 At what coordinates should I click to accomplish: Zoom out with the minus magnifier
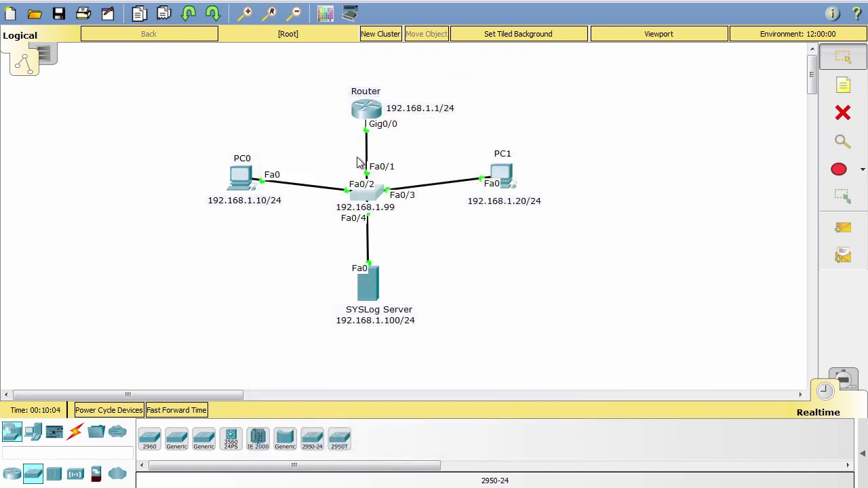[x=294, y=14]
